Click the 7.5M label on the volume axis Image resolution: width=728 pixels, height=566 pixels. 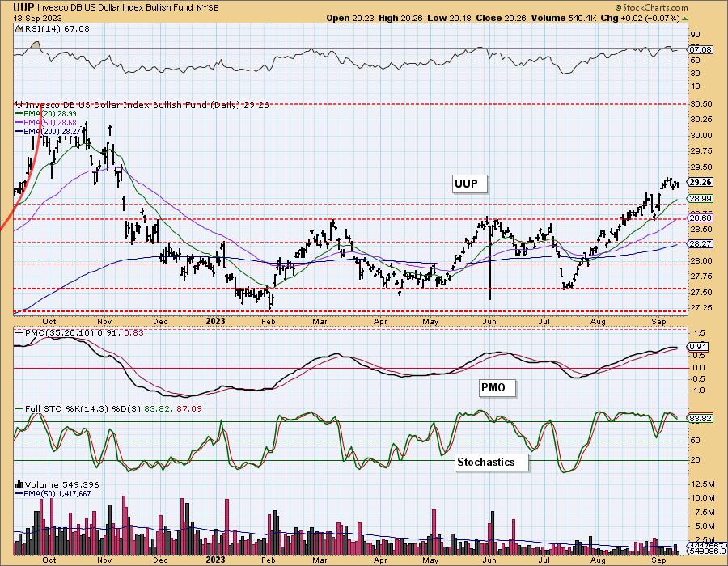[705, 512]
